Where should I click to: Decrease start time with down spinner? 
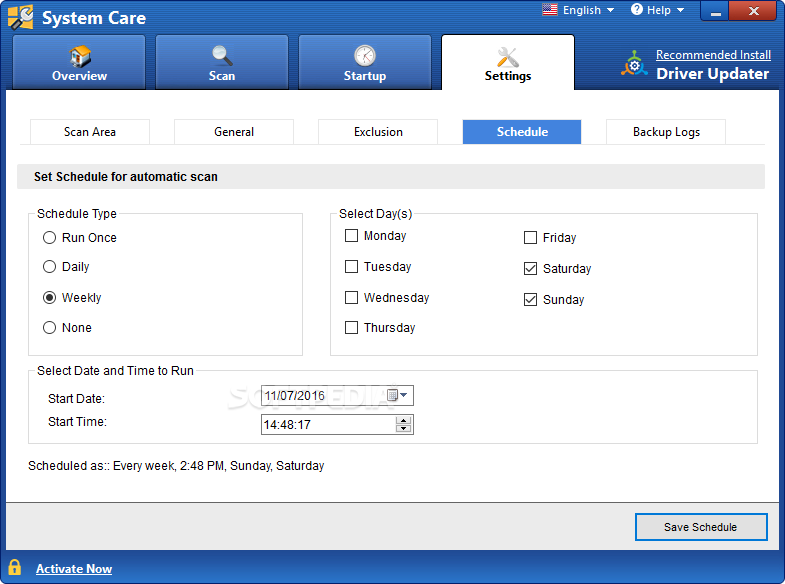[x=404, y=429]
